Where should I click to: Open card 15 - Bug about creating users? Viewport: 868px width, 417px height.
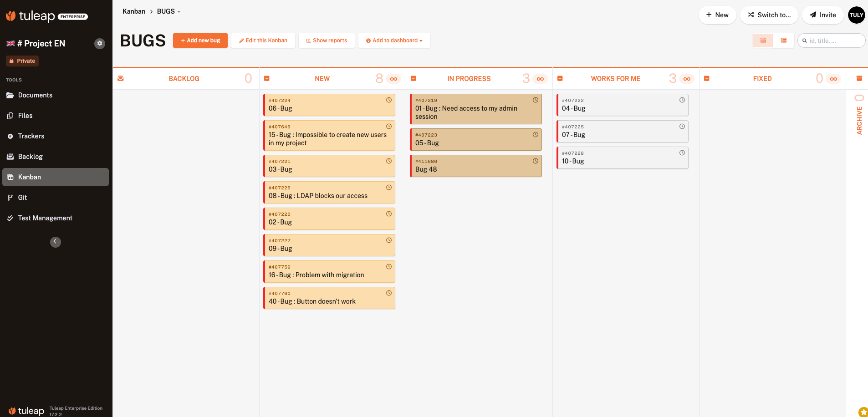click(x=327, y=139)
